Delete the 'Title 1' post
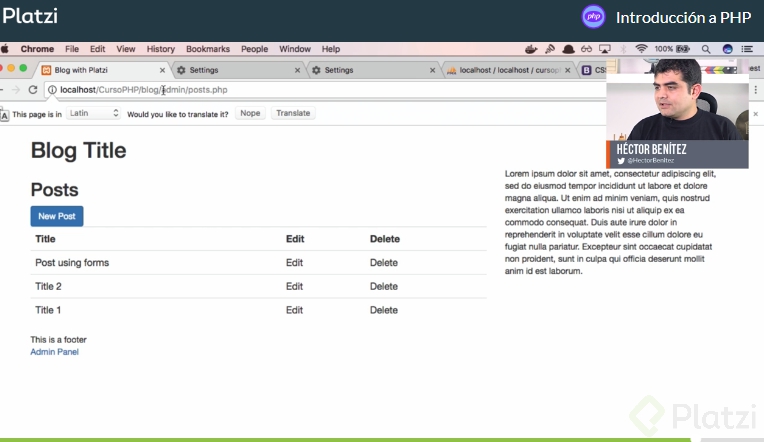The width and height of the screenshot is (764, 442). point(383,310)
